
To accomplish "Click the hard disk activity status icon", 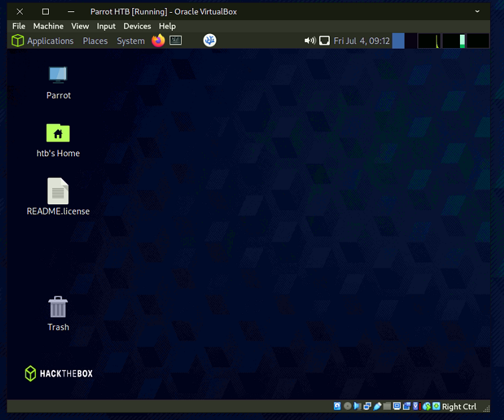I will point(337,407).
